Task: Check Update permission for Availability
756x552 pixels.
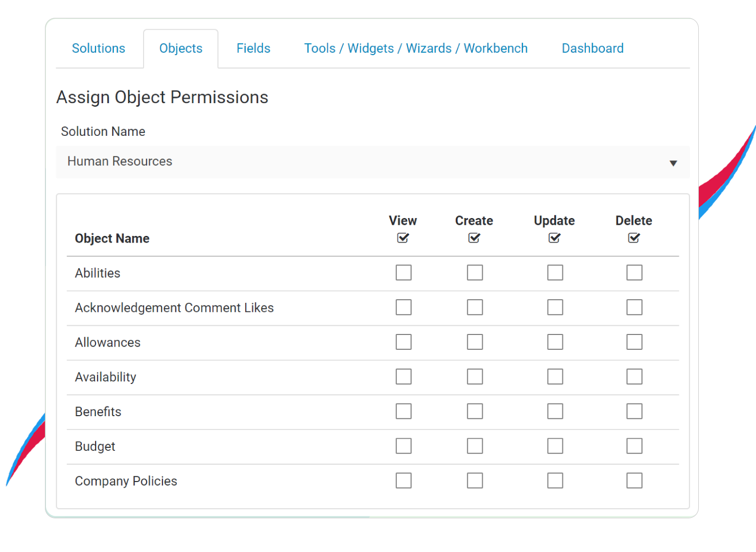Action: point(554,376)
